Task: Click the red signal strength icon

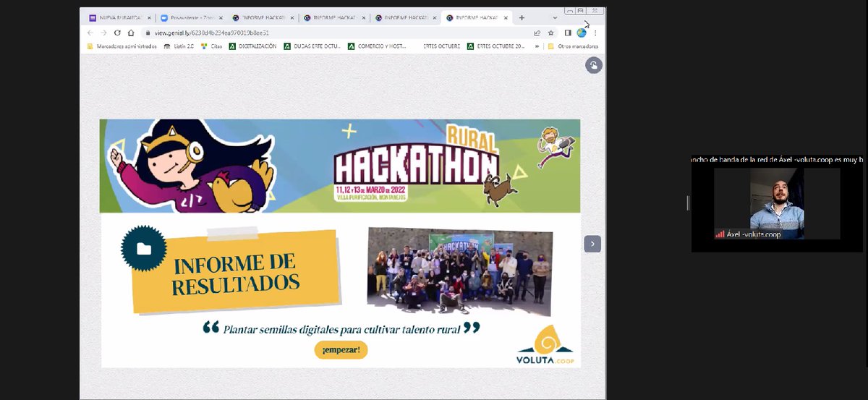Action: (x=720, y=234)
